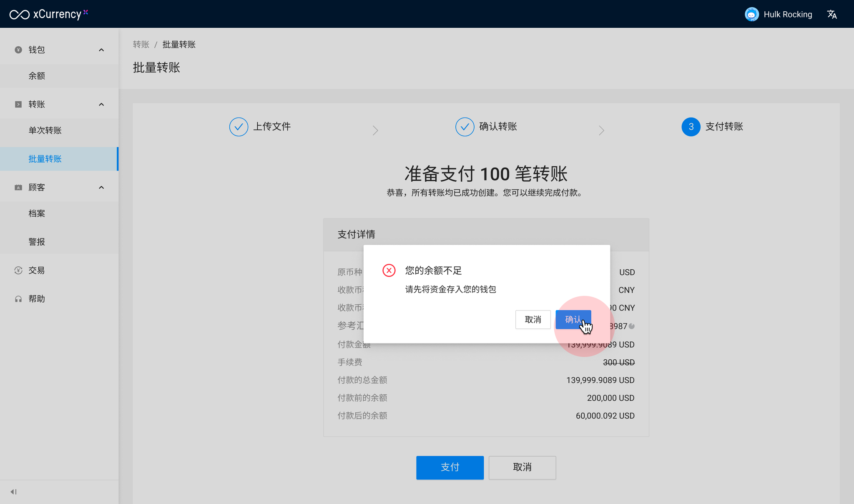The height and width of the screenshot is (504, 854).
Task: Click Hulk Rocking avatar icon
Action: tap(751, 15)
